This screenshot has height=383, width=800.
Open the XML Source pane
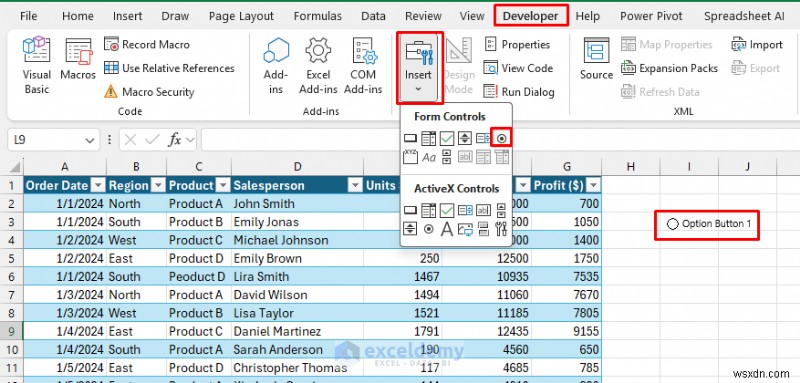point(596,59)
